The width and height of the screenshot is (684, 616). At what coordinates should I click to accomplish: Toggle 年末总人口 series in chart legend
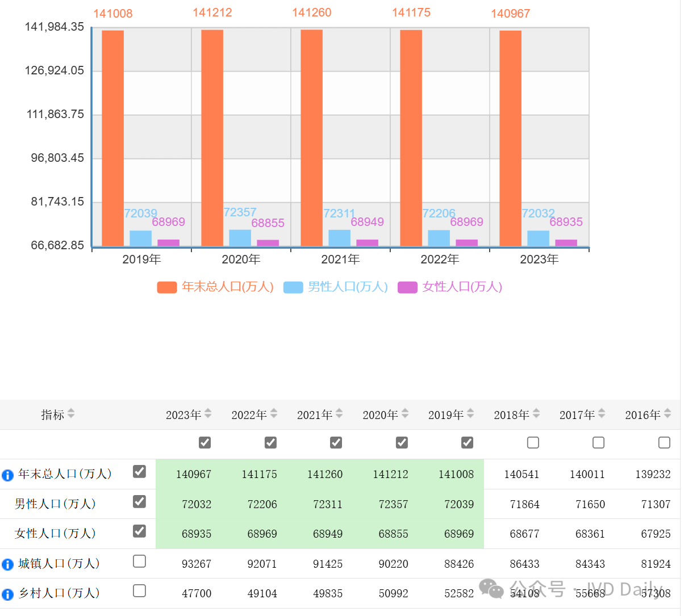coord(216,287)
